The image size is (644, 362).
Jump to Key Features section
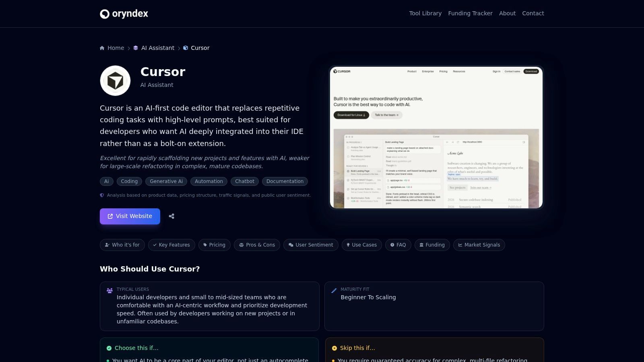[x=171, y=245]
